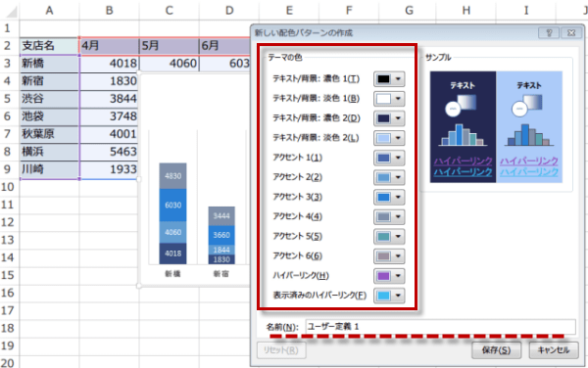Select cell with value 3844
This screenshot has width=588, height=368.
(109, 99)
